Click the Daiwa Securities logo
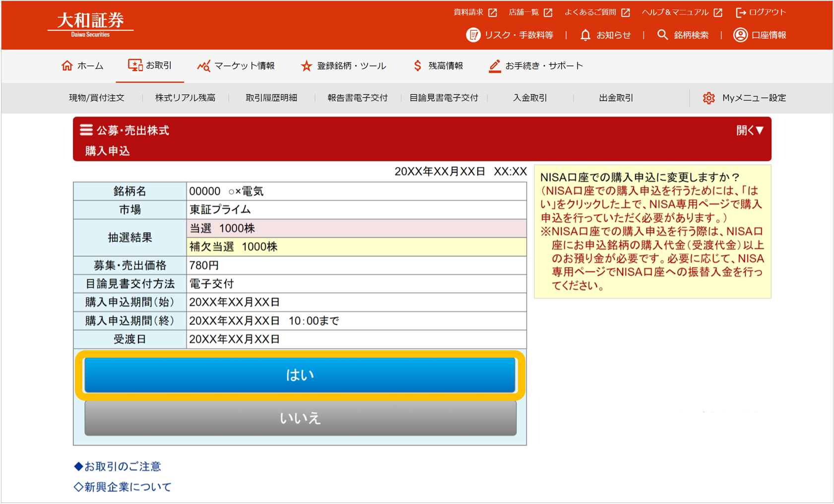 (90, 24)
